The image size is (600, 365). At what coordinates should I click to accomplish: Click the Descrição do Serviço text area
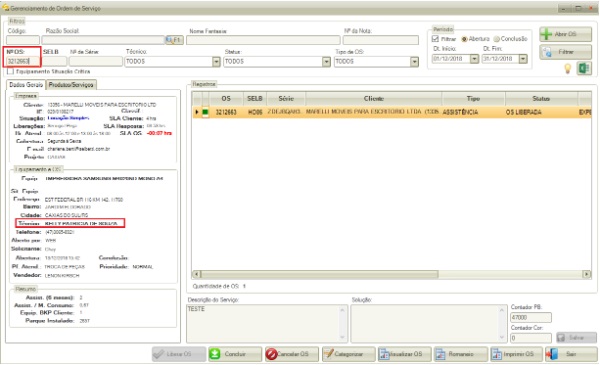pos(264,323)
